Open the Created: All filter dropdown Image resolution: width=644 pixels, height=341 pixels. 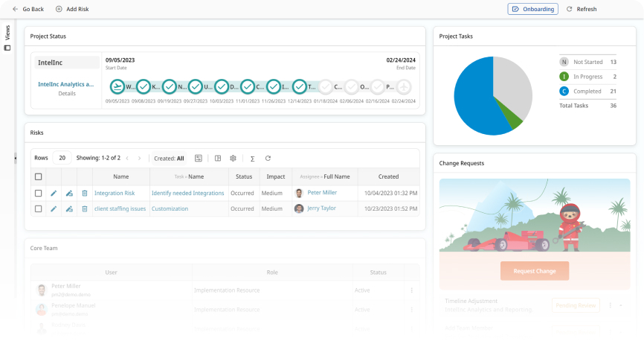click(169, 159)
